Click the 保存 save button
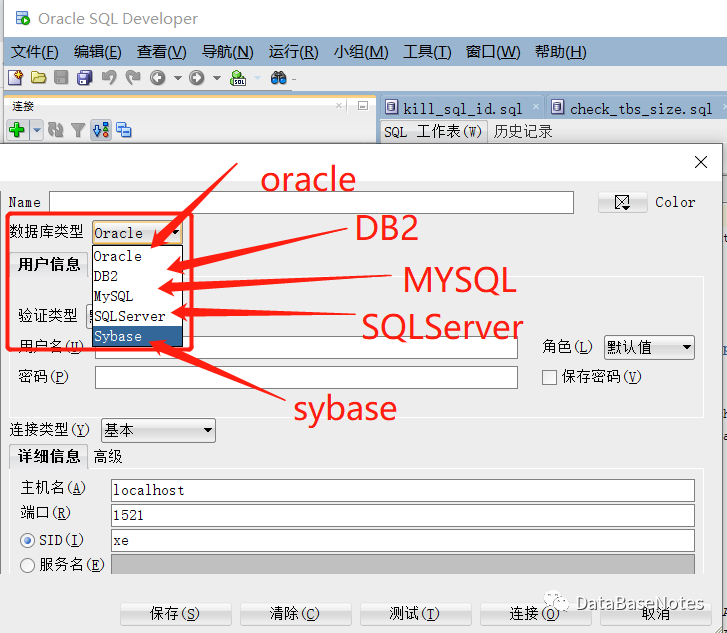The image size is (727, 633). [x=175, y=613]
